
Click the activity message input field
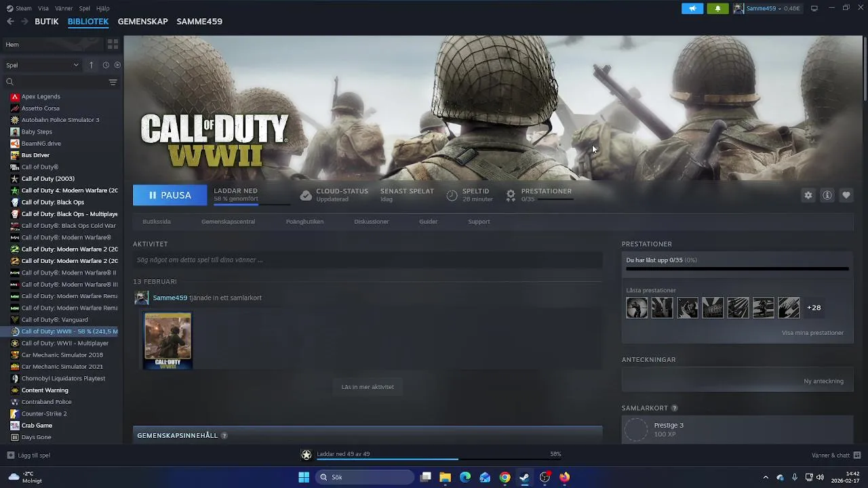coord(368,260)
